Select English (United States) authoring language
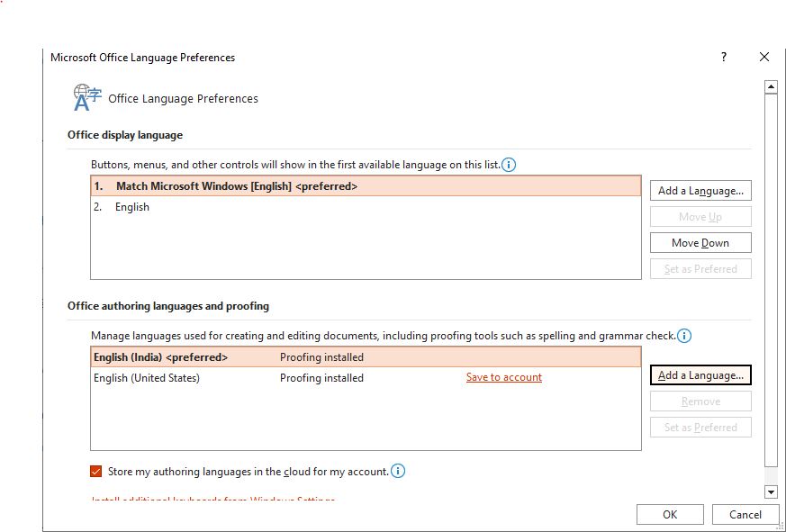 point(146,377)
